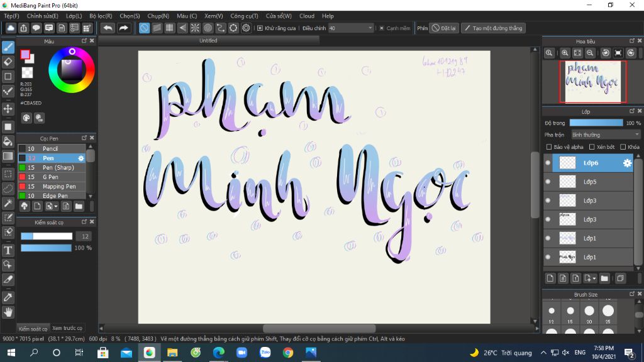Open the Windows tray hidden icons chevron
The height and width of the screenshot is (362, 644).
point(543,353)
